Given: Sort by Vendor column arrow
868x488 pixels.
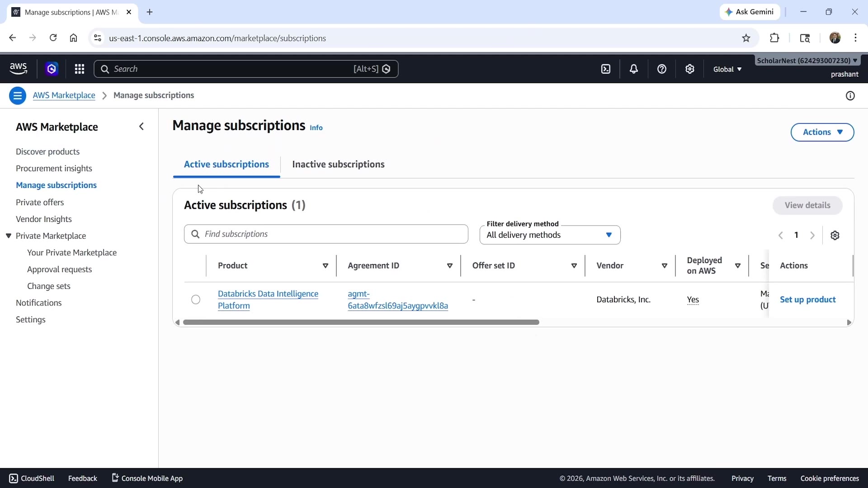Looking at the screenshot, I should tap(665, 266).
